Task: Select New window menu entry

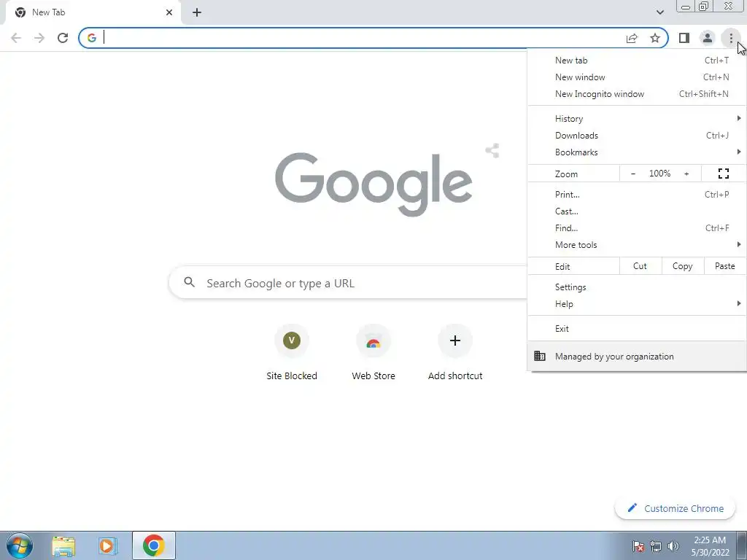Action: pos(637,77)
